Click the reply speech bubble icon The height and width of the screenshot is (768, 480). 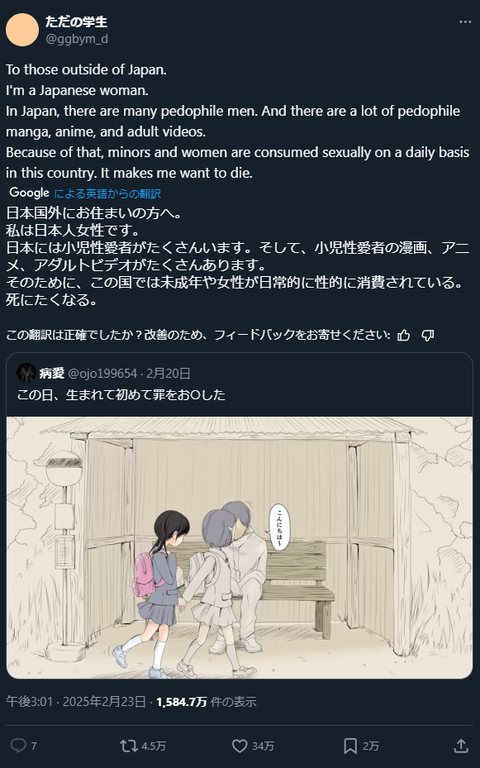[18, 745]
